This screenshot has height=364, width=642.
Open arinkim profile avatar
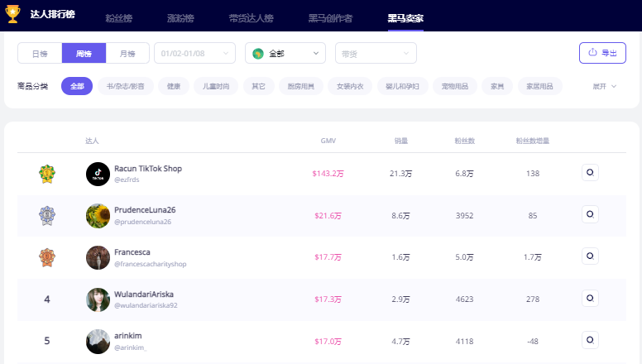click(x=98, y=342)
